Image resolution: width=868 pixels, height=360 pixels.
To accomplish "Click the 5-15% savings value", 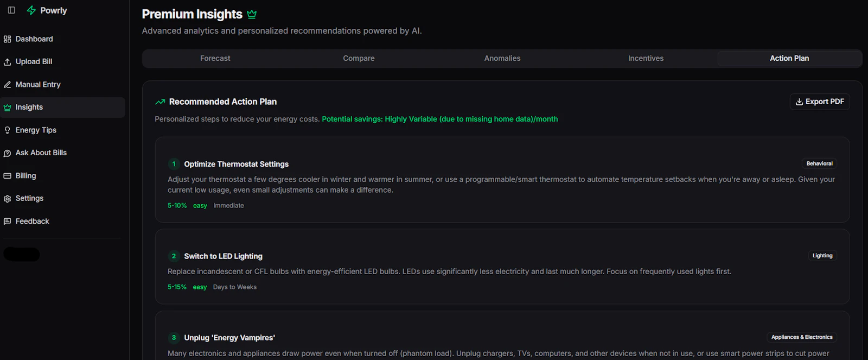I will point(177,287).
